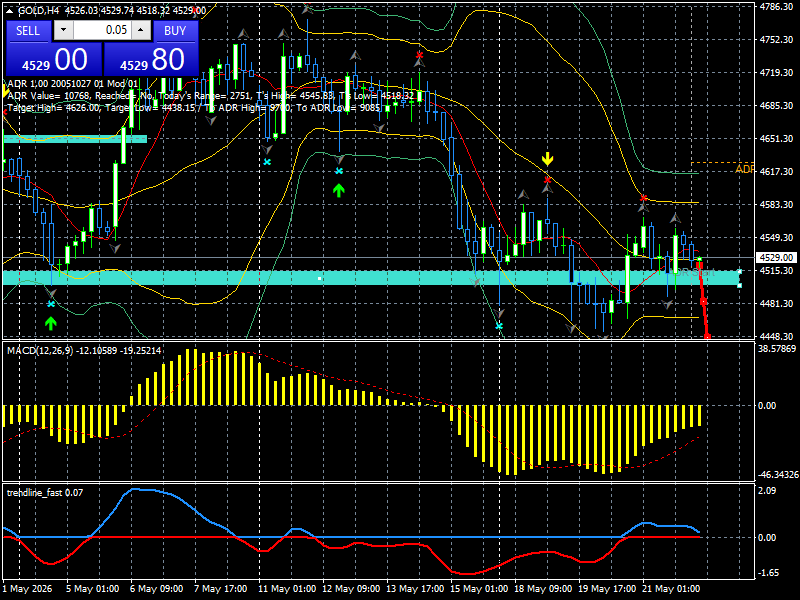Click the 2.09 trendline scale value

[x=767, y=490]
